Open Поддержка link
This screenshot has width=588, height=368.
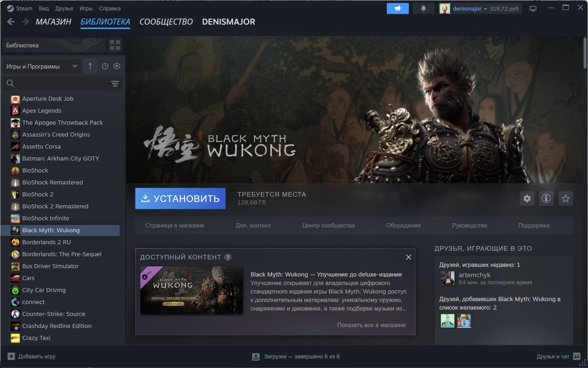click(534, 225)
